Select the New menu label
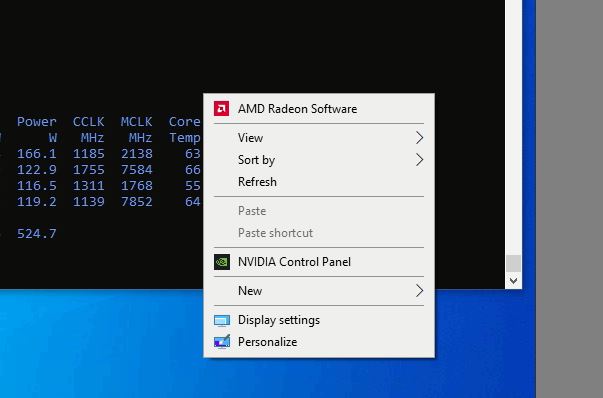 250,291
